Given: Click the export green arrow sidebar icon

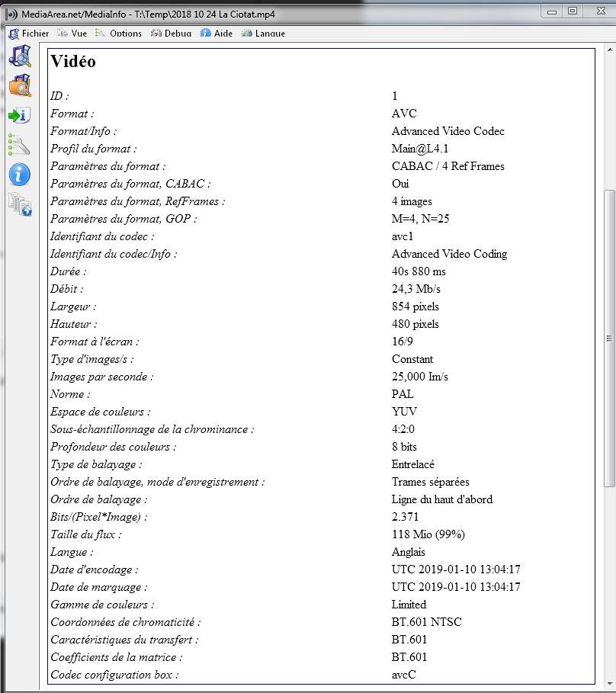Looking at the screenshot, I should coord(19,115).
